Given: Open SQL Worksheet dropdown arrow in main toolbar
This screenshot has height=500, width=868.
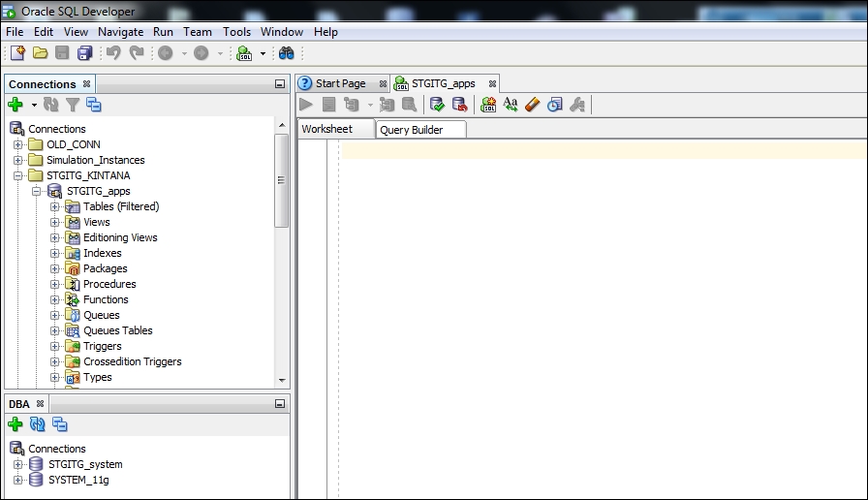Looking at the screenshot, I should 263,53.
